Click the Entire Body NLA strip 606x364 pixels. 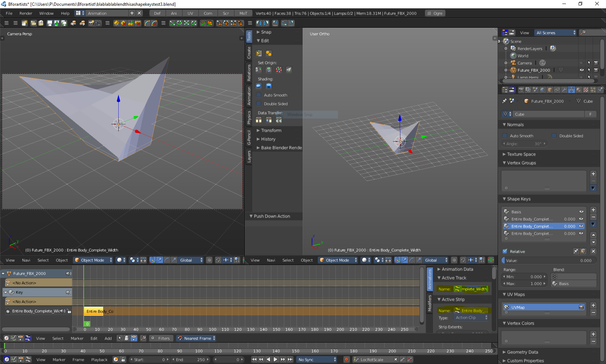[x=94, y=311]
